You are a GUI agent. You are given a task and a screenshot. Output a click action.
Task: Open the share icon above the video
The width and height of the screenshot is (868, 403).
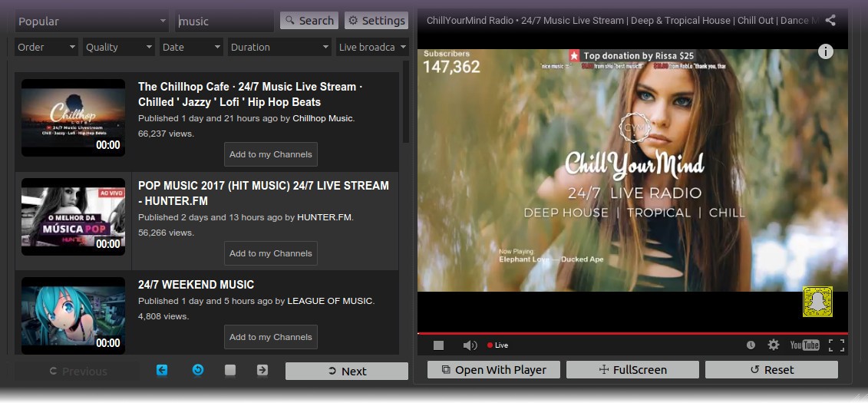830,21
